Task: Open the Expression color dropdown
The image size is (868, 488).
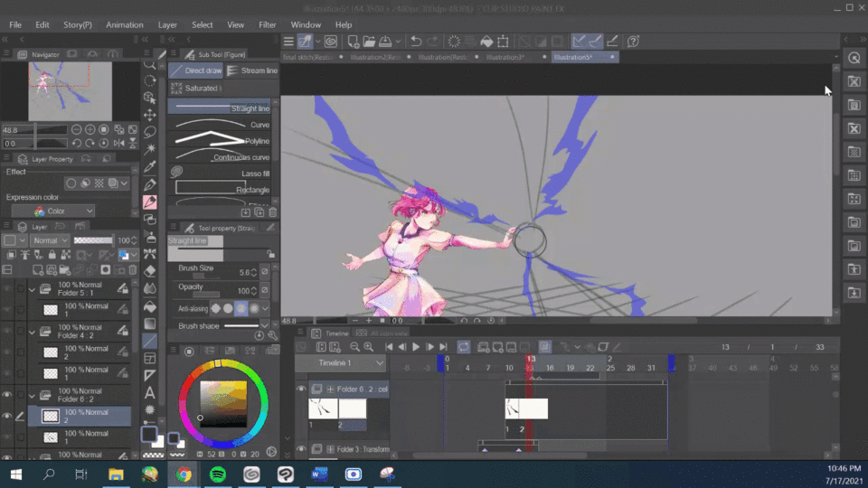Action: (53, 211)
